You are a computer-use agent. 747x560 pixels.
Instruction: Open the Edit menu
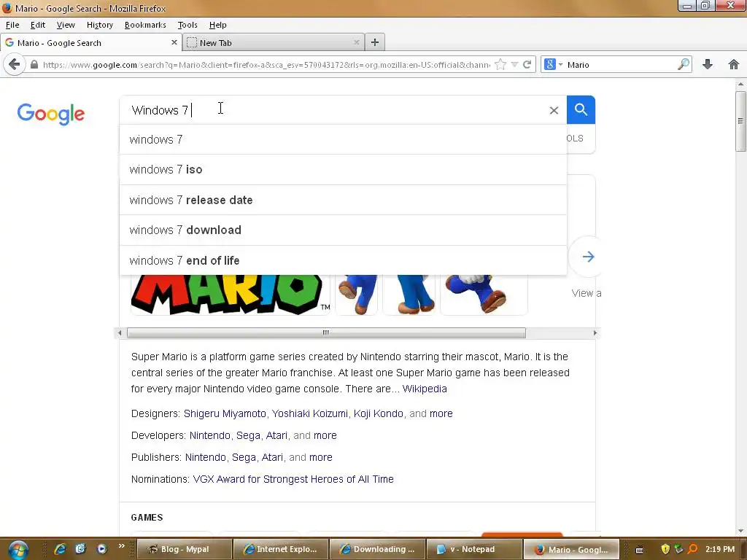(38, 25)
